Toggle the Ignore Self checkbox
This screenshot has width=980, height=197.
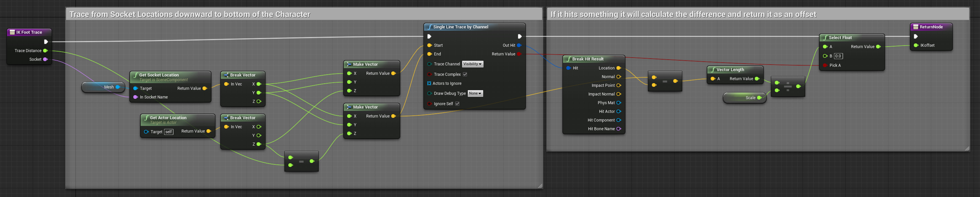pos(457,104)
